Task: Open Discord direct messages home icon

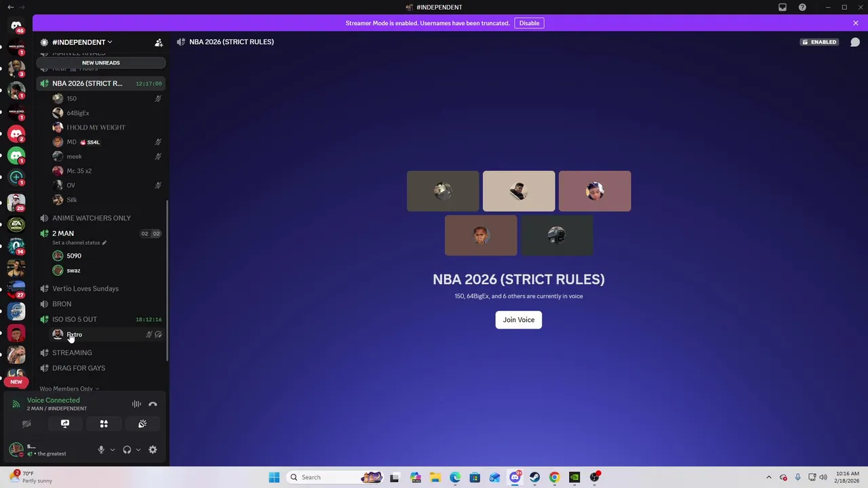Action: pyautogui.click(x=16, y=25)
